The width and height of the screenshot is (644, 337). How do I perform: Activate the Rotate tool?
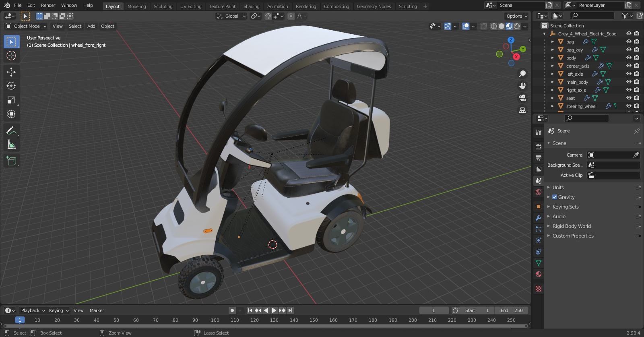point(11,86)
